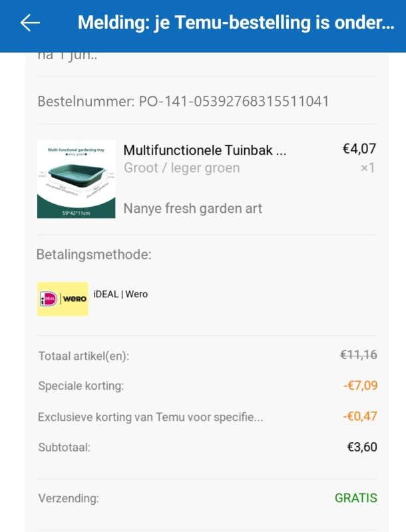
Task: Click the Groot / leger groen variant text
Action: point(182,168)
